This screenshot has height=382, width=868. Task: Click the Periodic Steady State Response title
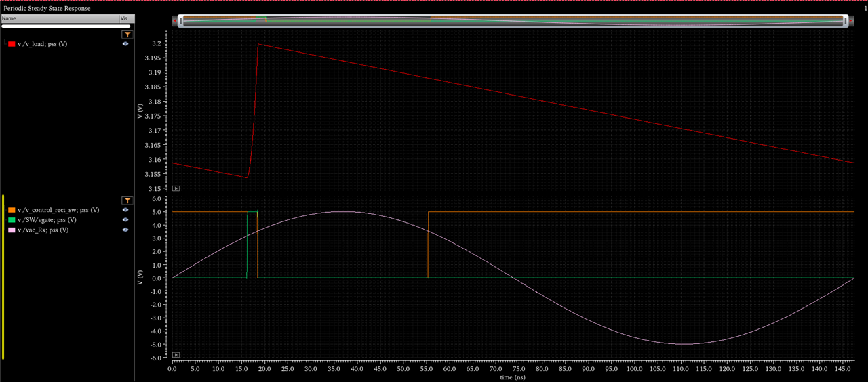click(x=47, y=8)
